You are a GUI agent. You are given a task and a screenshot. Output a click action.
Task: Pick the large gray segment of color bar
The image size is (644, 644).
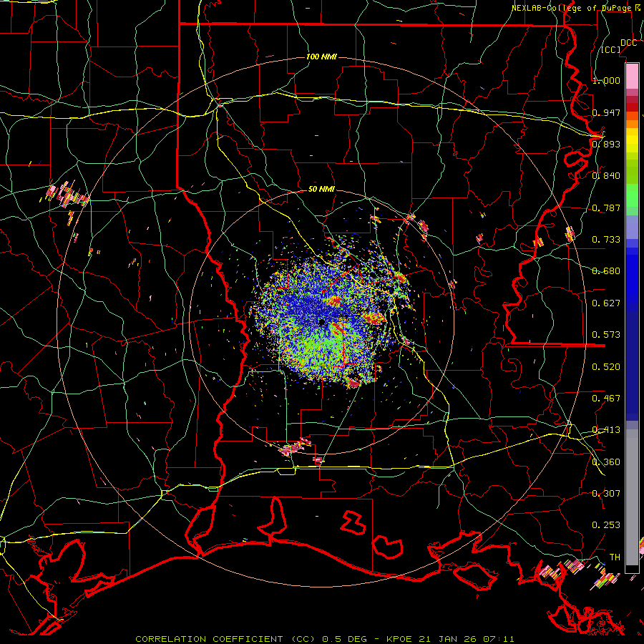point(632,497)
